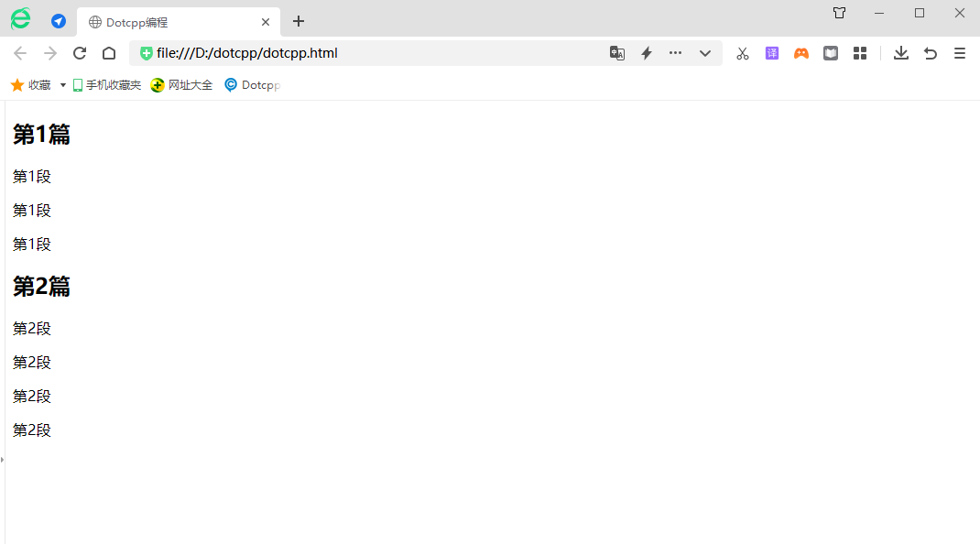The image size is (980, 544).
Task: Click the lightning speed mode icon
Action: click(647, 53)
